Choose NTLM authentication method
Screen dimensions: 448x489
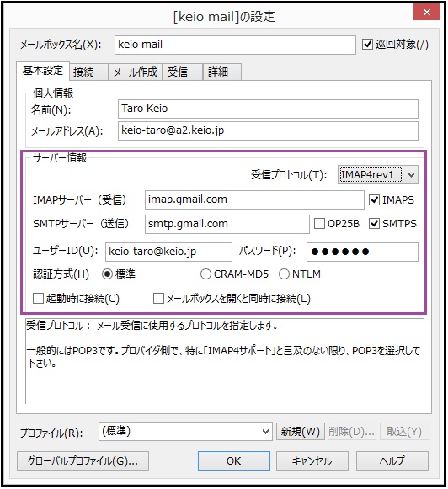click(x=284, y=274)
